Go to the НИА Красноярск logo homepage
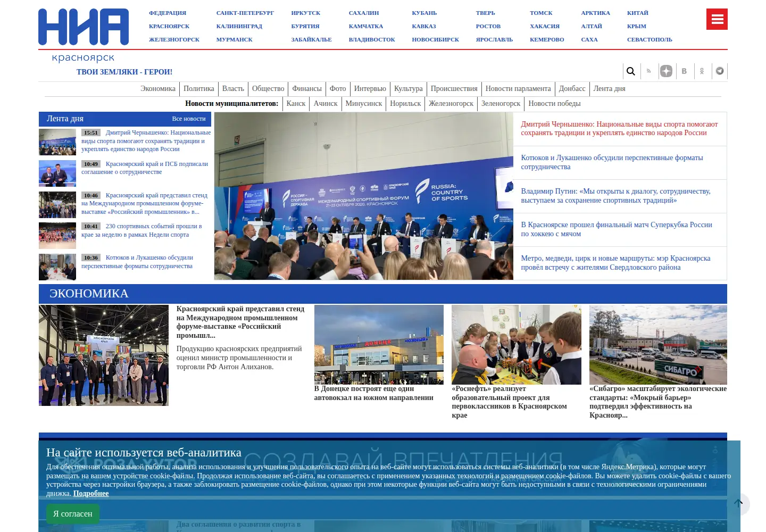The width and height of the screenshot is (766, 532). [x=84, y=35]
